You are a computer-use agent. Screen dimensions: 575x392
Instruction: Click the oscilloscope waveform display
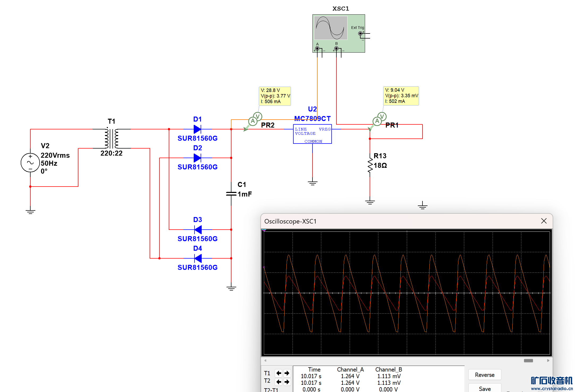click(x=407, y=293)
